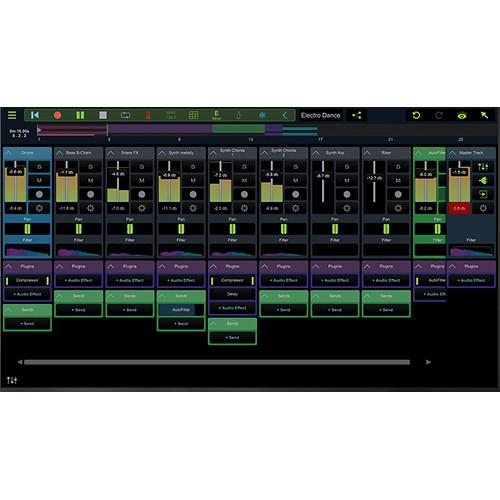Solo the Synth Chords 1 track

(244, 166)
